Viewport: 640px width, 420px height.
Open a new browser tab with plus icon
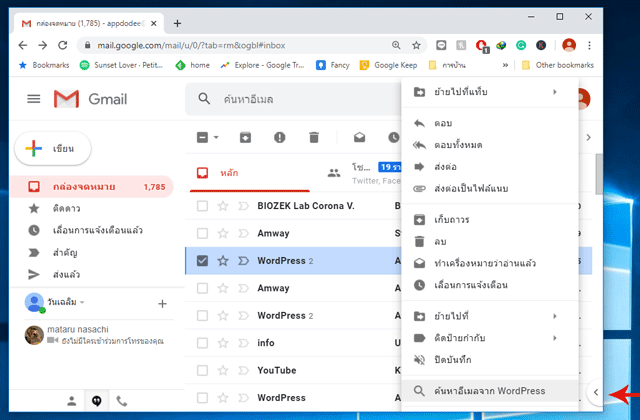pos(177,23)
